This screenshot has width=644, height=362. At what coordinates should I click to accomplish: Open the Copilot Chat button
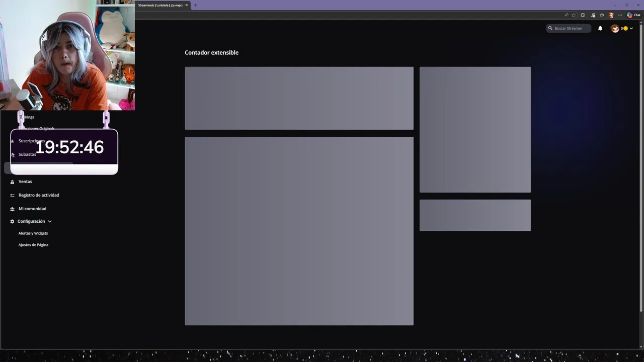633,15
